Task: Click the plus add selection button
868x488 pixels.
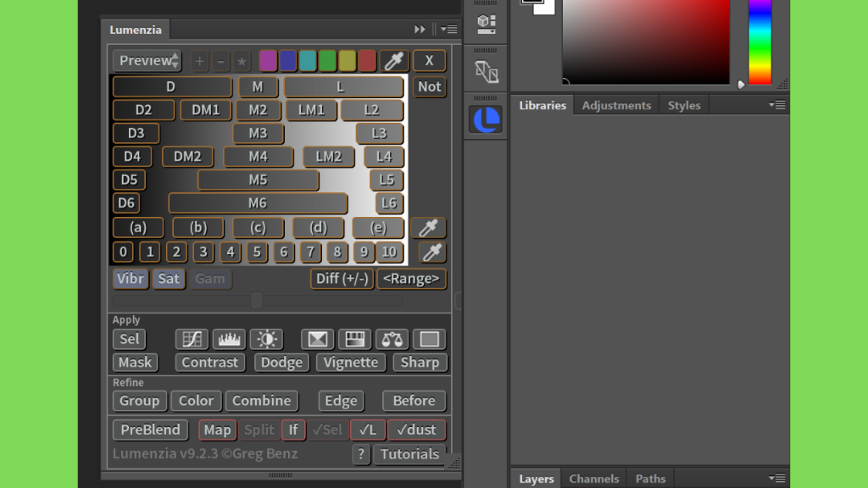Action: (200, 61)
